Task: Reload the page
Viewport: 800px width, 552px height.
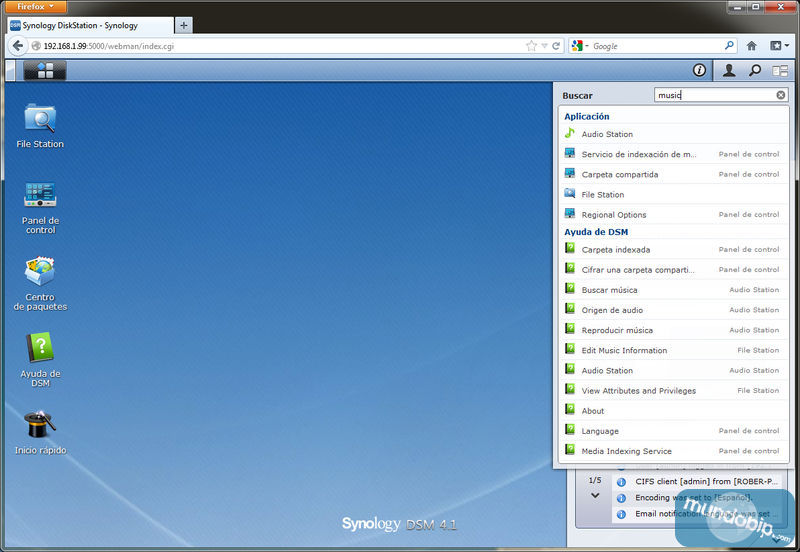Action: coord(556,46)
